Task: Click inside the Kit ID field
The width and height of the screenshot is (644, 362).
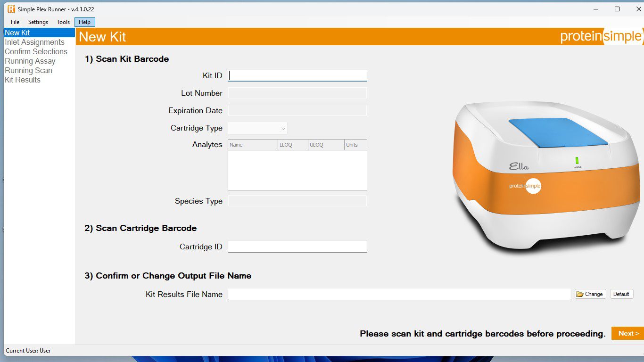Action: pos(297,75)
